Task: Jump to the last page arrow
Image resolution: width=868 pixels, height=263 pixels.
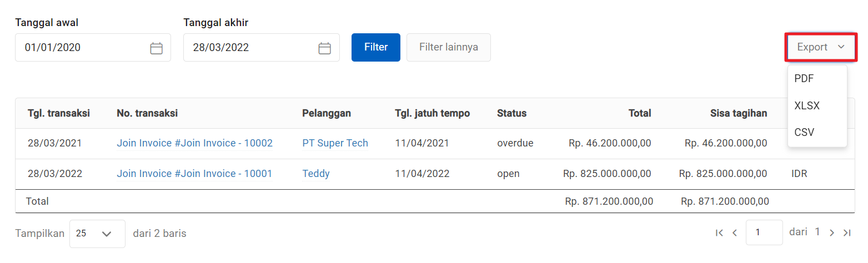Action: (847, 233)
